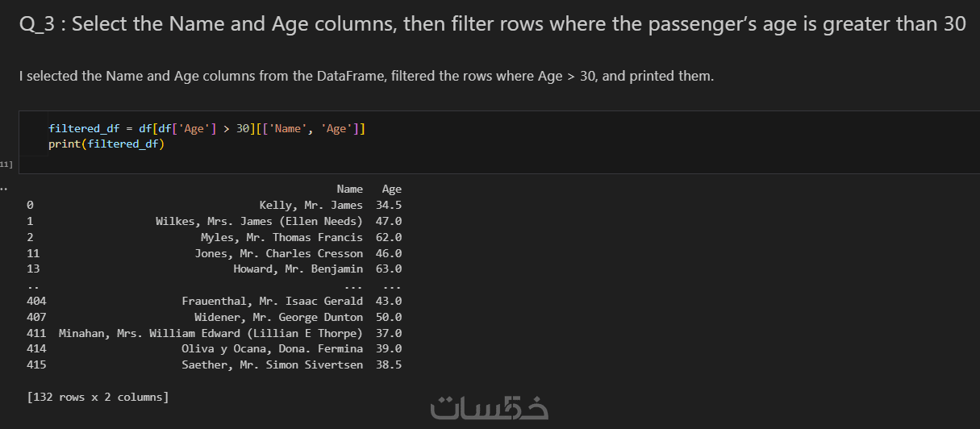Screen dimensions: 980x429
Task: Click the Name column header in output
Action: 349,190
